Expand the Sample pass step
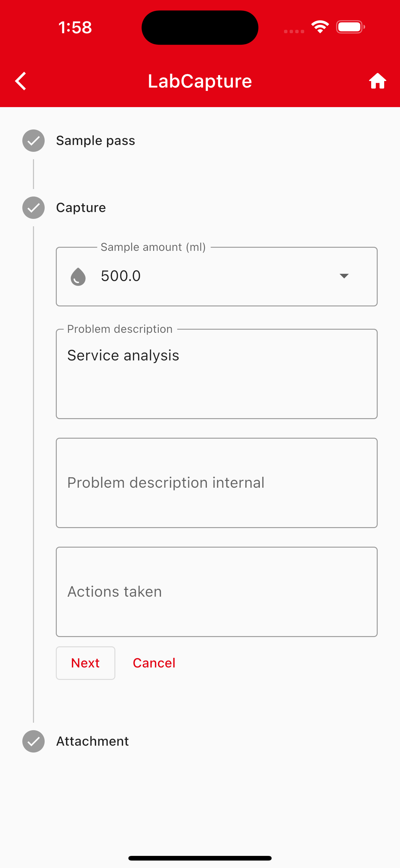Image resolution: width=400 pixels, height=868 pixels. 95,141
